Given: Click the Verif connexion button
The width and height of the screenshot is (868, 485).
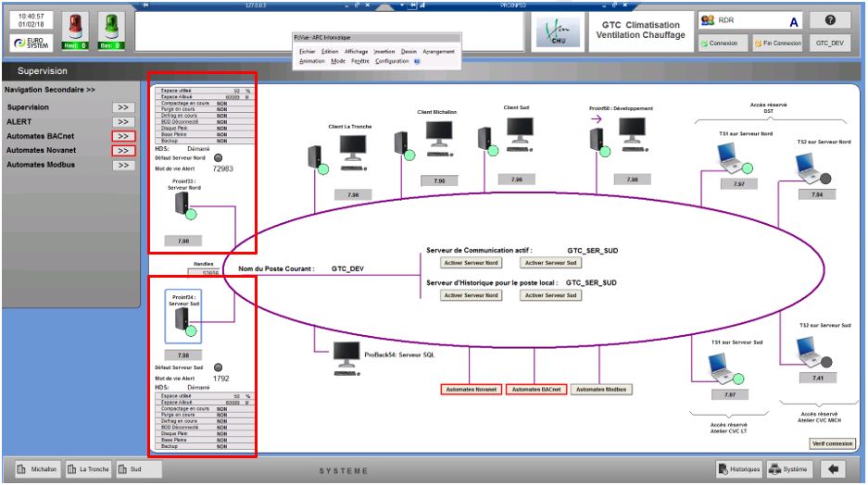Looking at the screenshot, I should [x=831, y=443].
